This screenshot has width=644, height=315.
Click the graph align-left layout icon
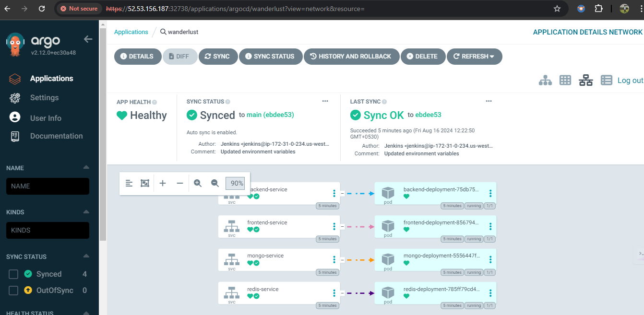click(129, 183)
